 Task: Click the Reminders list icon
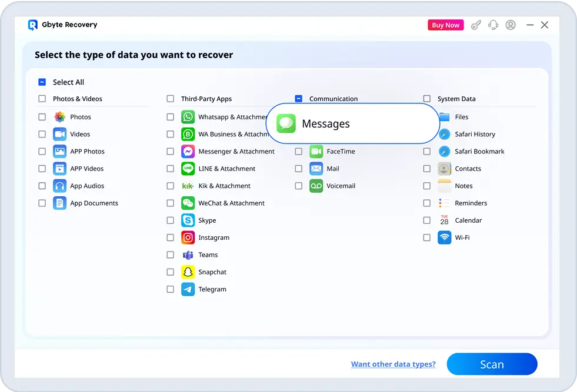point(445,203)
